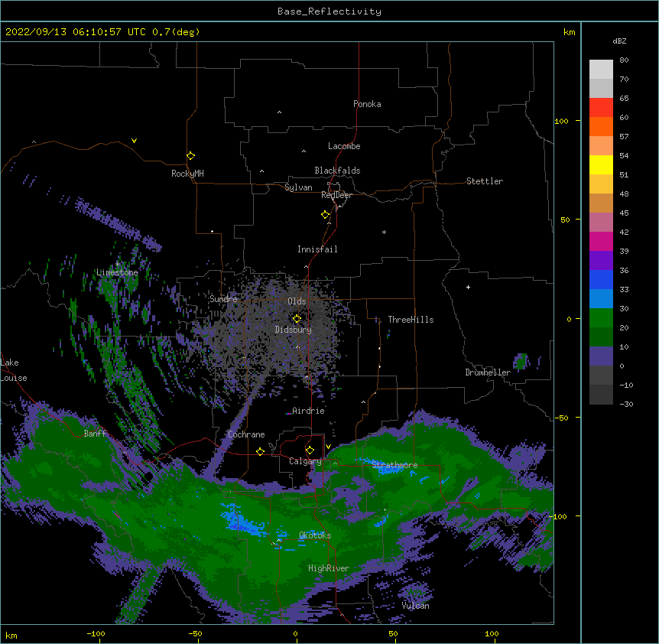Click the RedDeer city label
The image size is (659, 644).
tap(336, 195)
